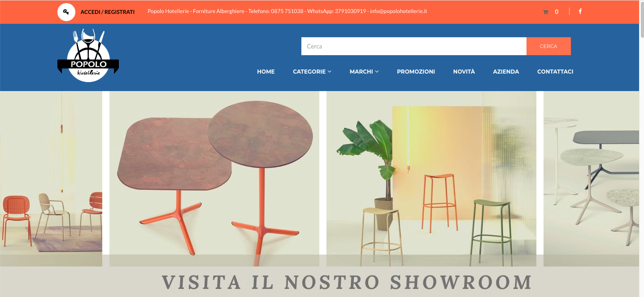Go to the Home menu item
This screenshot has width=644, height=297.
[266, 72]
